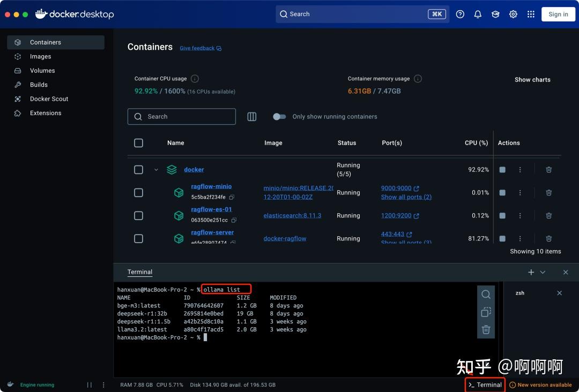The height and width of the screenshot is (392, 579).
Task: Open the elasticsearch:8.11.3 image link
Action: pyautogui.click(x=292, y=215)
